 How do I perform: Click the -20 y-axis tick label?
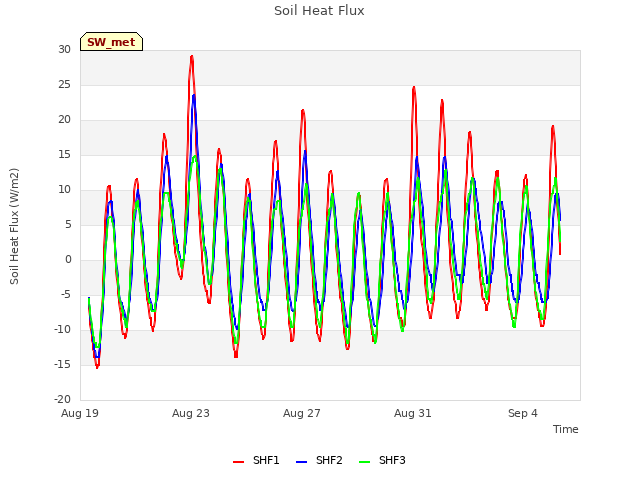tap(63, 400)
